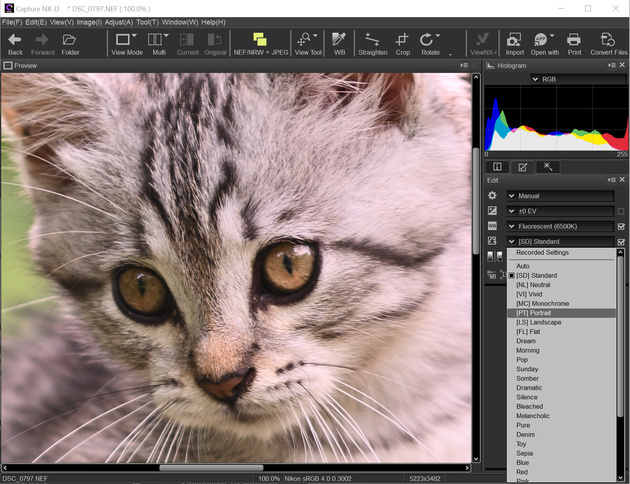Uncheck the Fluorescent white balance checkbox

pos(621,227)
